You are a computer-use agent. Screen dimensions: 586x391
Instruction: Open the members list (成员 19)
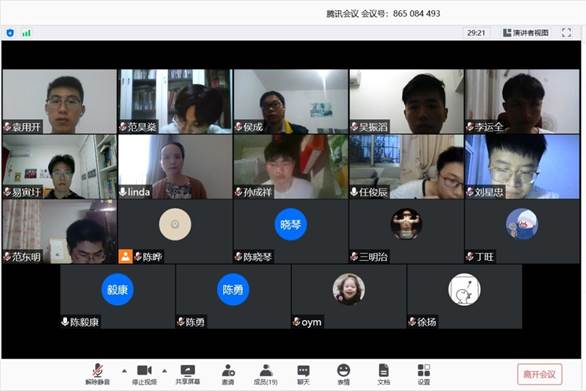(265, 374)
